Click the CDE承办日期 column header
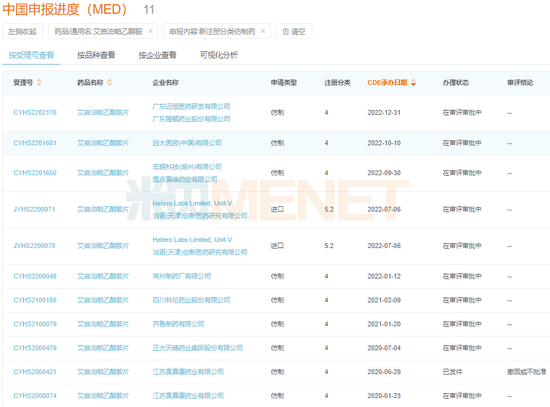Image resolution: width=550 pixels, height=407 pixels. coord(387,82)
